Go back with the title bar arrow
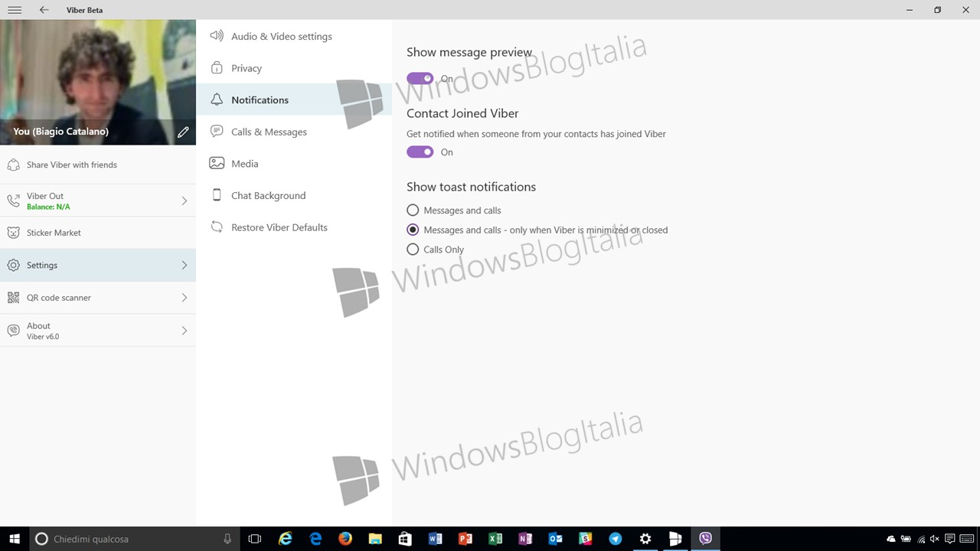 [x=44, y=10]
